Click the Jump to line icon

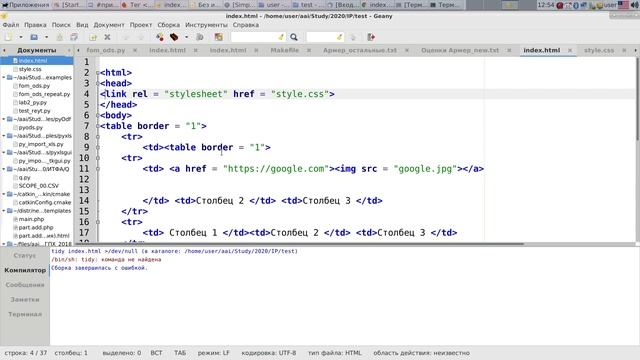[x=353, y=37]
